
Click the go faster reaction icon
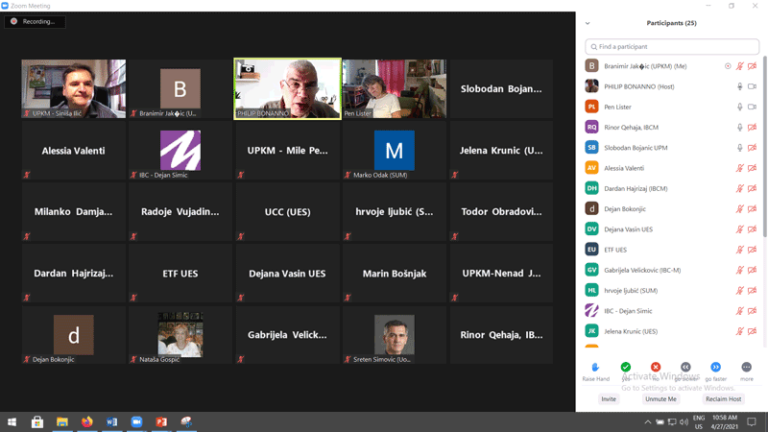tap(716, 367)
